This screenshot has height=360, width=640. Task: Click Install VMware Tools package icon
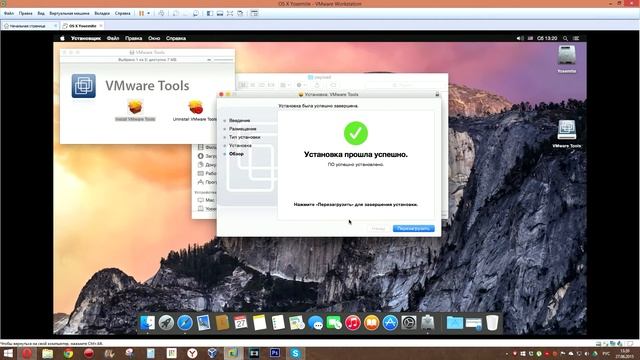pyautogui.click(x=135, y=107)
